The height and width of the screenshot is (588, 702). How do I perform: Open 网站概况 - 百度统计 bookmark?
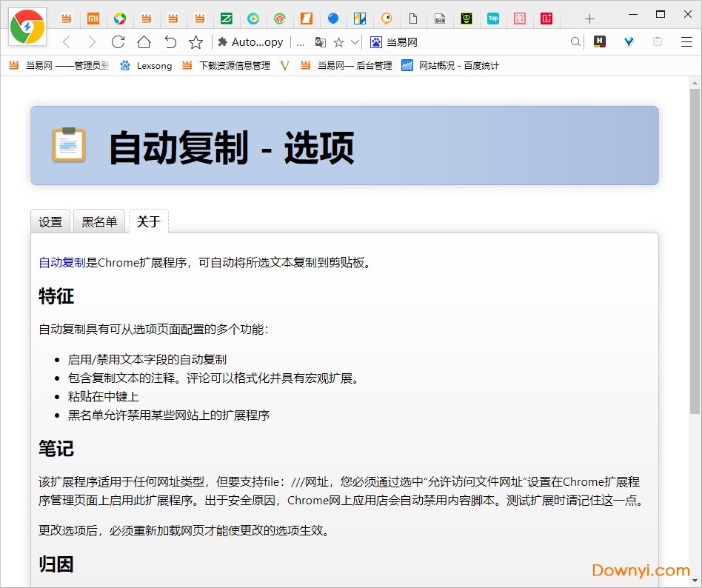[450, 66]
